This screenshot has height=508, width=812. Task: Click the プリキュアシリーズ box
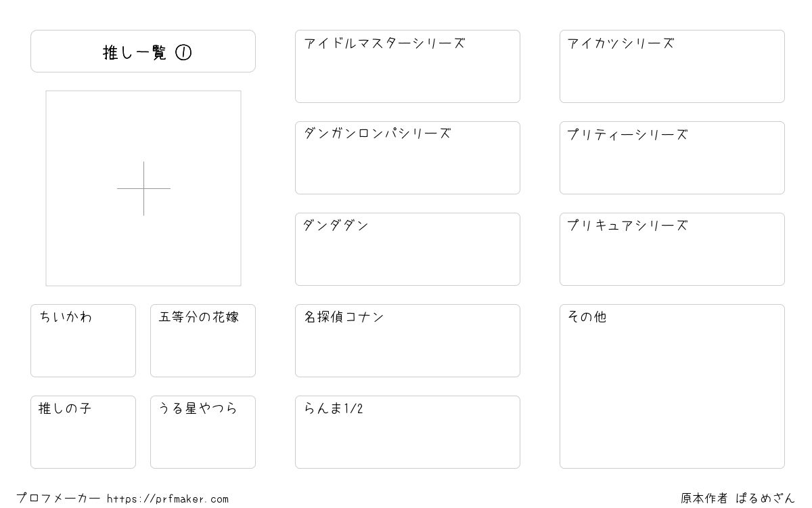coord(672,249)
